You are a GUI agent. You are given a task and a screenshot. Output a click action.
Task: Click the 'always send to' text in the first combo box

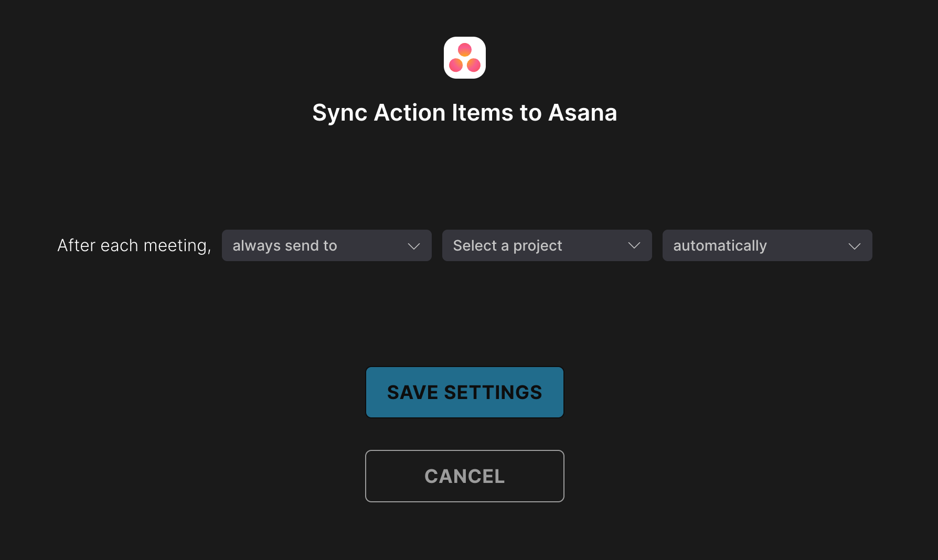(x=285, y=245)
